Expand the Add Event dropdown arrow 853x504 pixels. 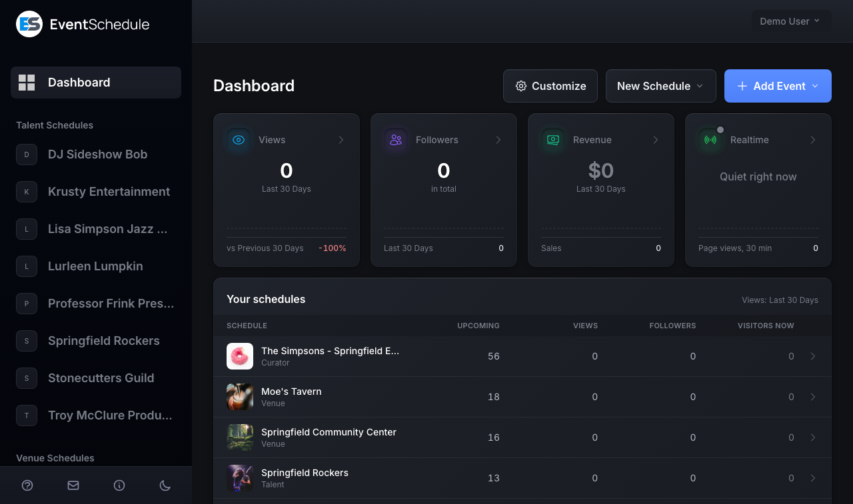tap(814, 86)
